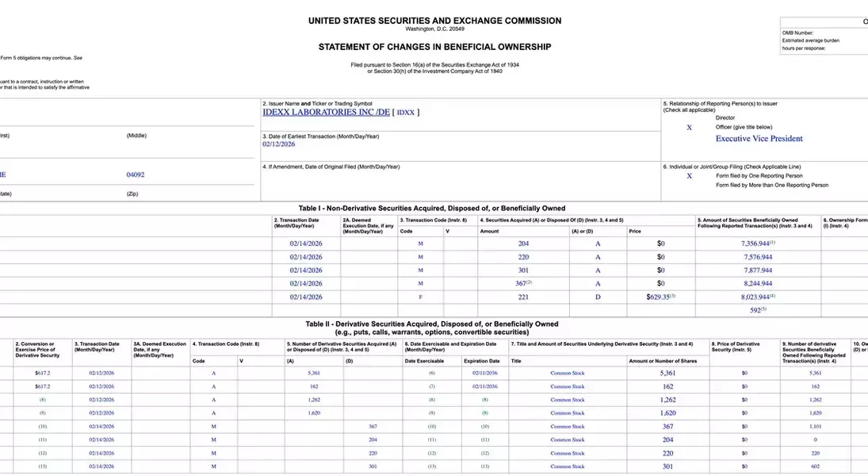Image resolution: width=868 pixels, height=476 pixels.
Task: Click the 1,620 underlying shares amount
Action: [667, 413]
